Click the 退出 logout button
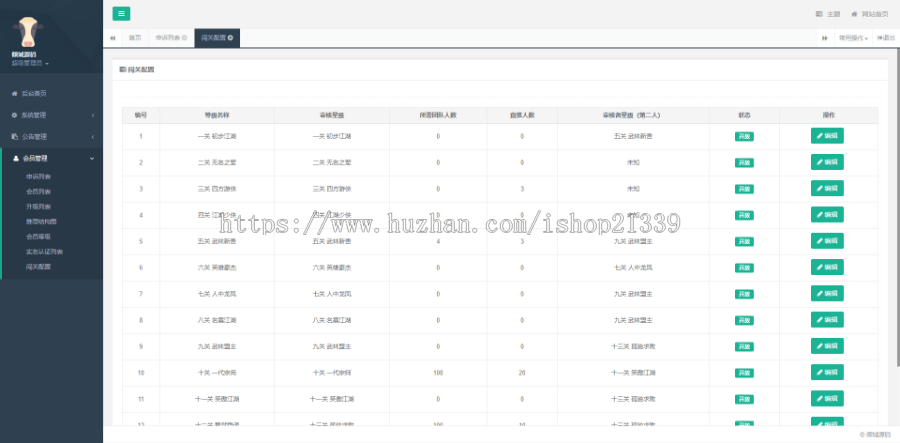The image size is (900, 443). pyautogui.click(x=886, y=38)
